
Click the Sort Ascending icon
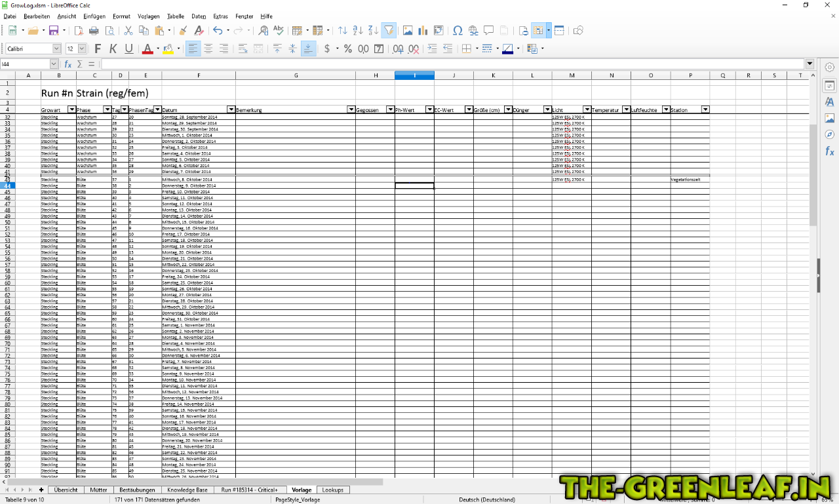click(x=358, y=30)
